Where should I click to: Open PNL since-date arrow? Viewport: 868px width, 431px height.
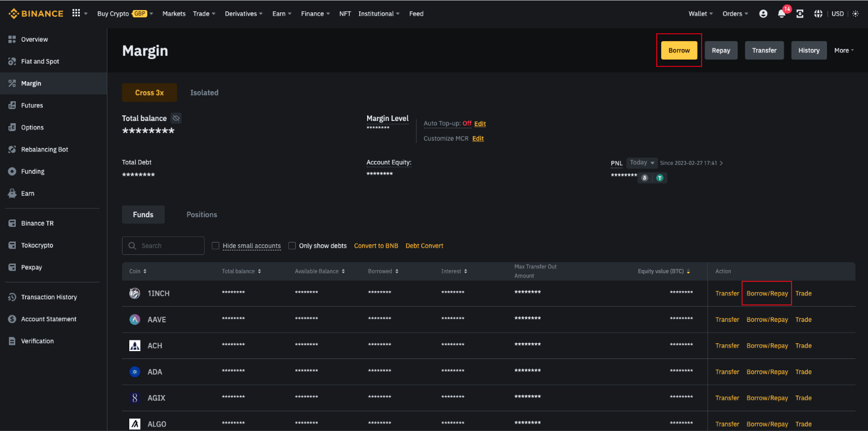tap(721, 163)
